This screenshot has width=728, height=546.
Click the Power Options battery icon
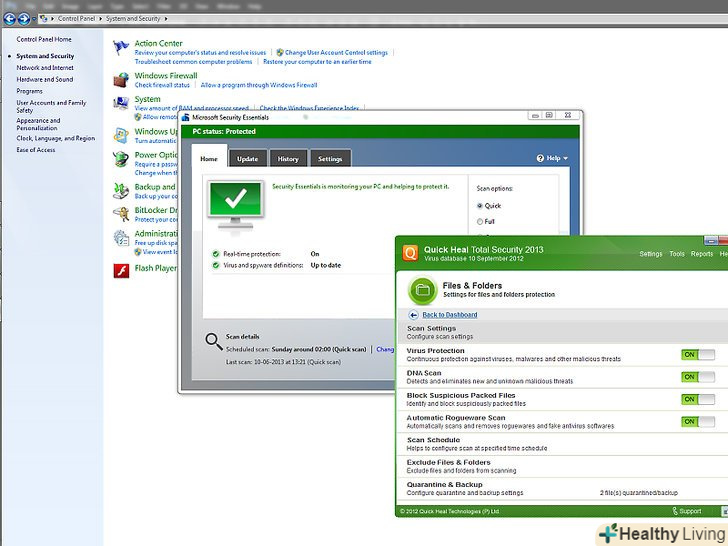click(121, 159)
